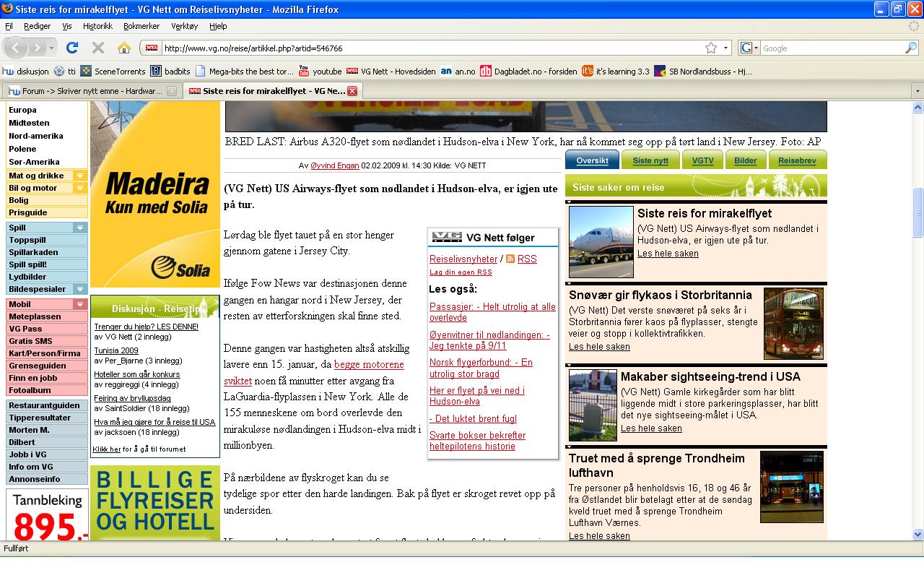Click the scrollbar down arrow
924x578 pixels.
918,535
